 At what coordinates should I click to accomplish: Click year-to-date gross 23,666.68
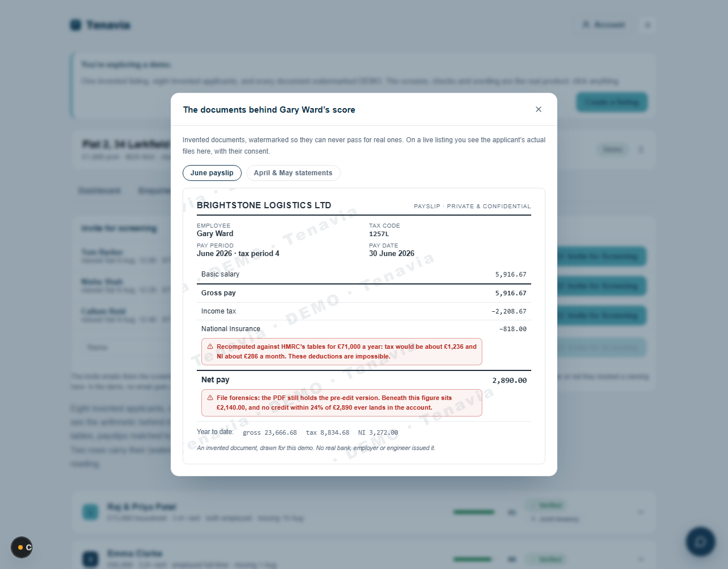(x=270, y=432)
